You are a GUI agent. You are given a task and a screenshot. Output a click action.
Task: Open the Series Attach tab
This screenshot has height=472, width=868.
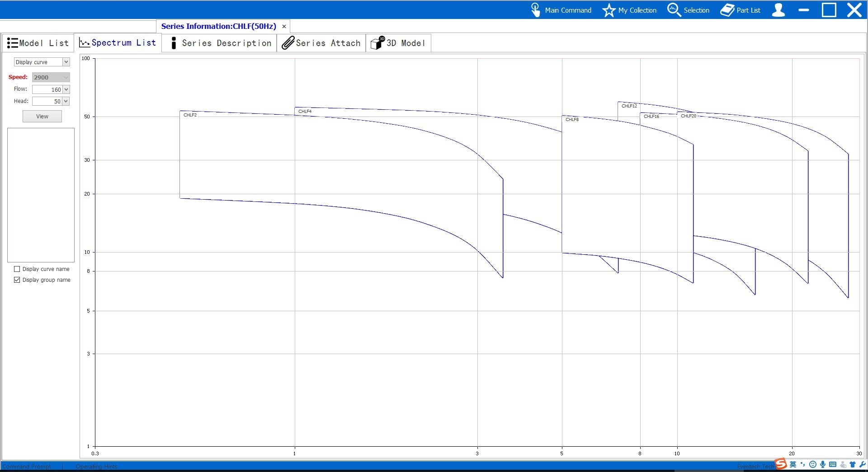(x=321, y=43)
